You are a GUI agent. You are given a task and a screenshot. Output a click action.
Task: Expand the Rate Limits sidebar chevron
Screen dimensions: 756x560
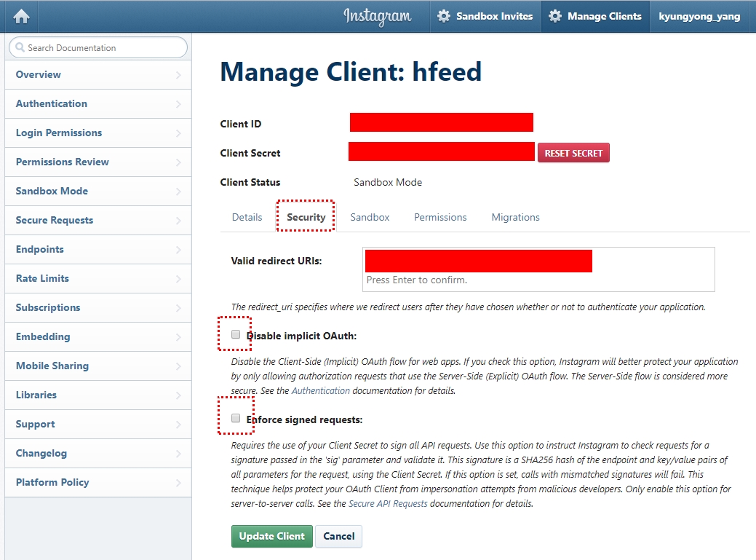click(178, 279)
